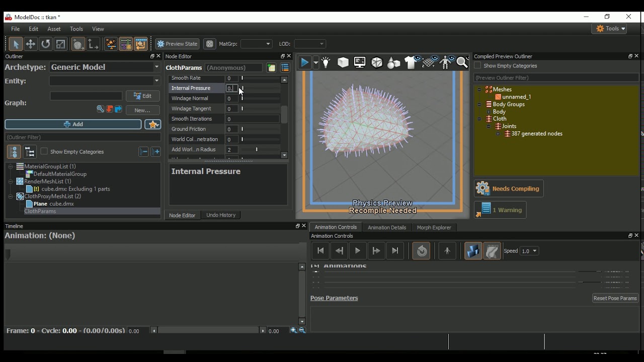Viewport: 644px width, 362px height.
Task: Click the white cube icon in viewport toolbar
Action: coord(343,62)
